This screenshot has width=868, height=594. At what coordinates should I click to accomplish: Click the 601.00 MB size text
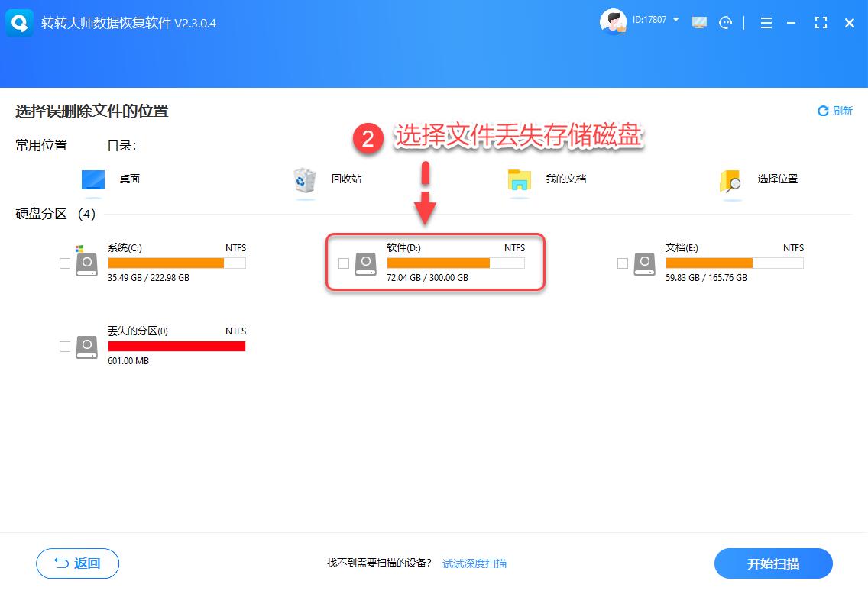coord(128,360)
